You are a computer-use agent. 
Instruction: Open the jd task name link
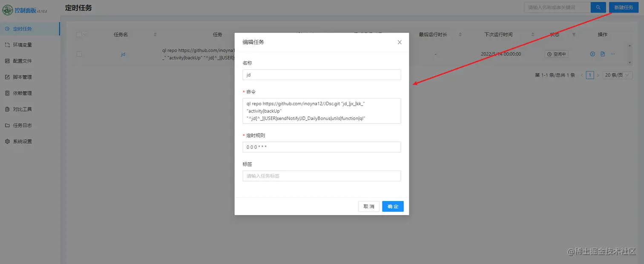(x=123, y=54)
